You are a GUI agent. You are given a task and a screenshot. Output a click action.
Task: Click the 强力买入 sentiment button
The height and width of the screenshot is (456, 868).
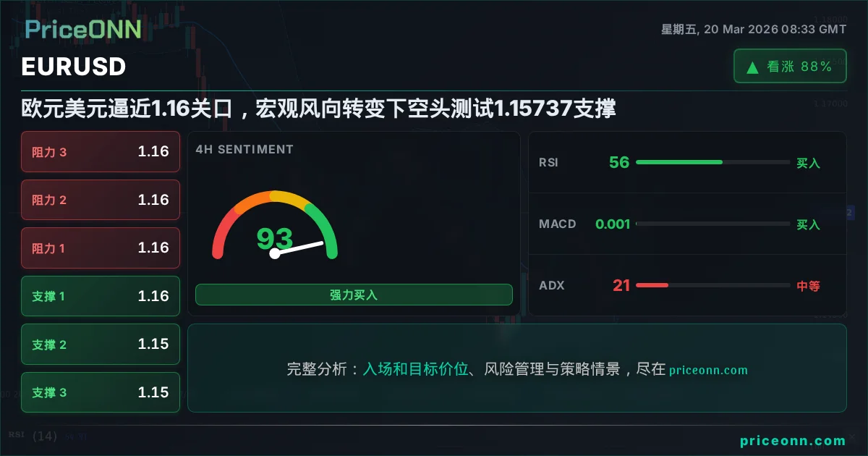click(x=354, y=295)
